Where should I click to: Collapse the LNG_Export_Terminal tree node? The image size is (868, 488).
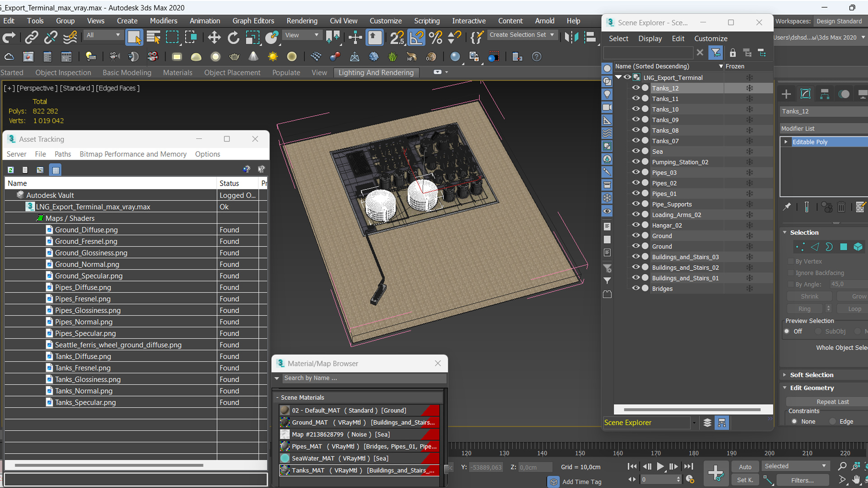pos(618,77)
